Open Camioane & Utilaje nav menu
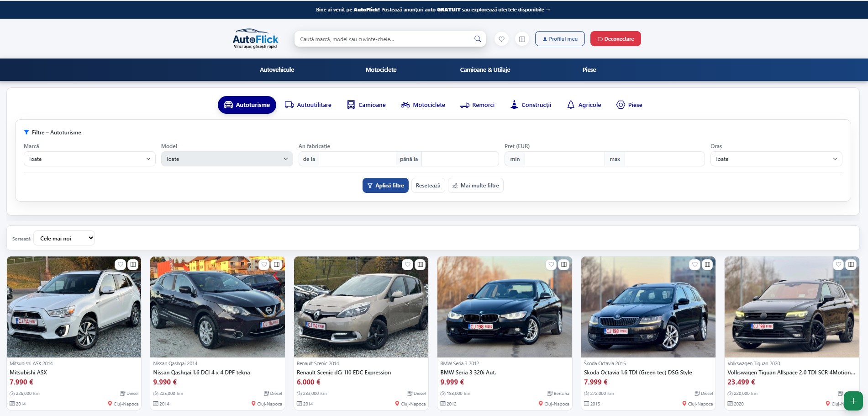Image resolution: width=868 pixels, height=416 pixels. (x=485, y=69)
